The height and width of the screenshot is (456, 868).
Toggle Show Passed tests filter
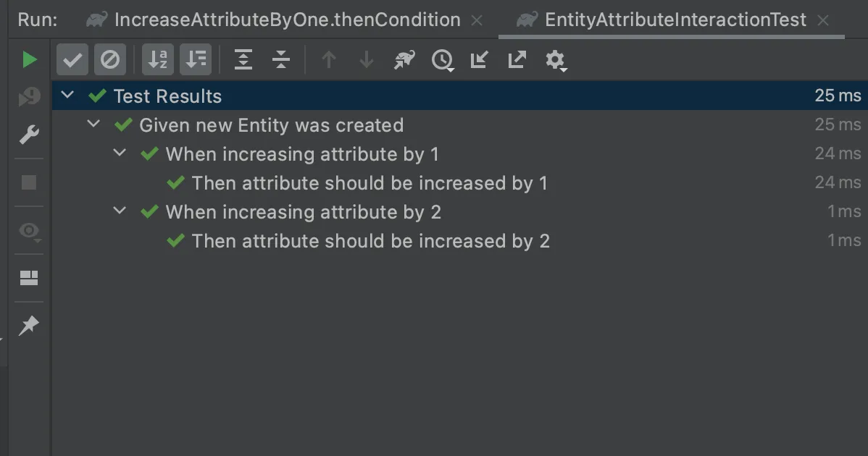[x=72, y=59]
